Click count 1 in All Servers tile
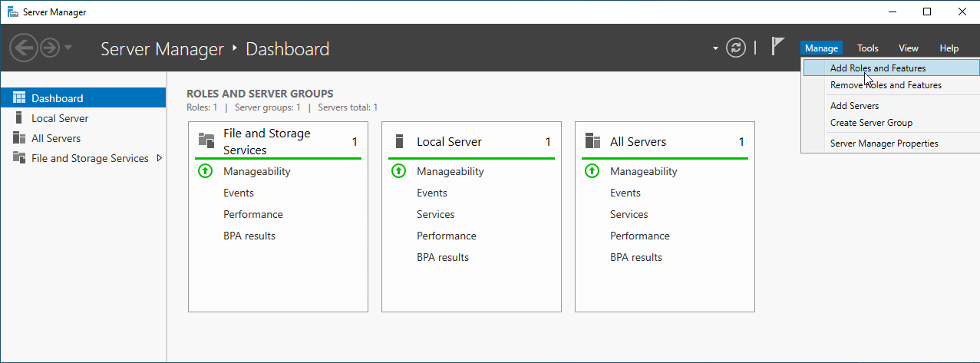This screenshot has width=980, height=363. click(741, 142)
